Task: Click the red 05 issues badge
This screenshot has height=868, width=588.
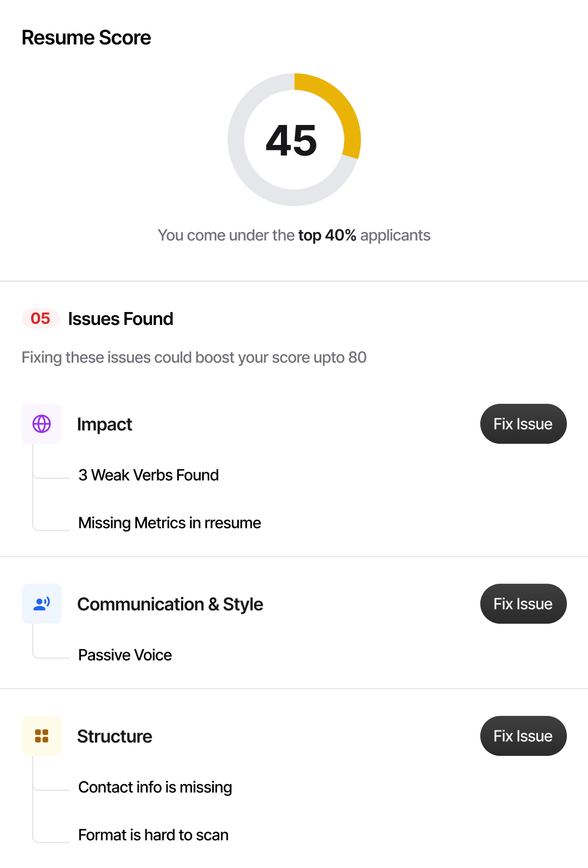Action: pos(40,318)
